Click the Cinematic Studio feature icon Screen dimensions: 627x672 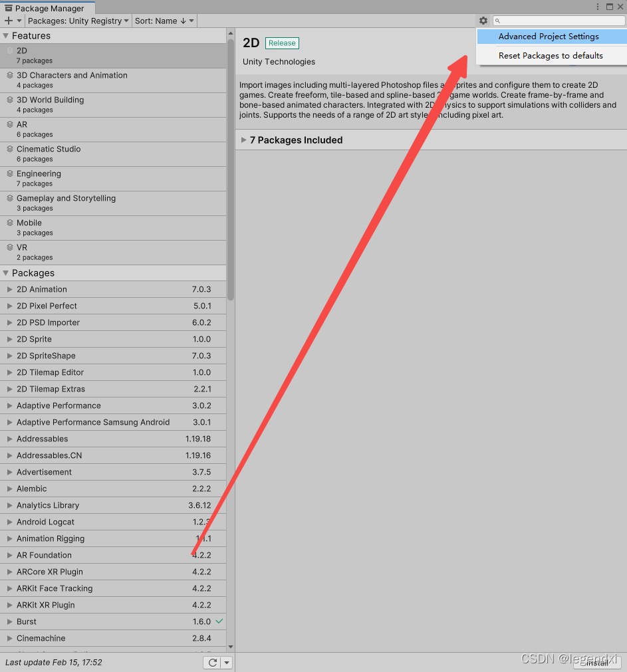pyautogui.click(x=10, y=149)
